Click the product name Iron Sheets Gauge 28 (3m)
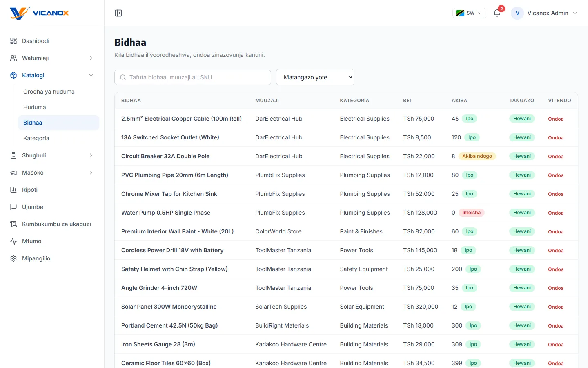588x368 pixels. point(158,344)
